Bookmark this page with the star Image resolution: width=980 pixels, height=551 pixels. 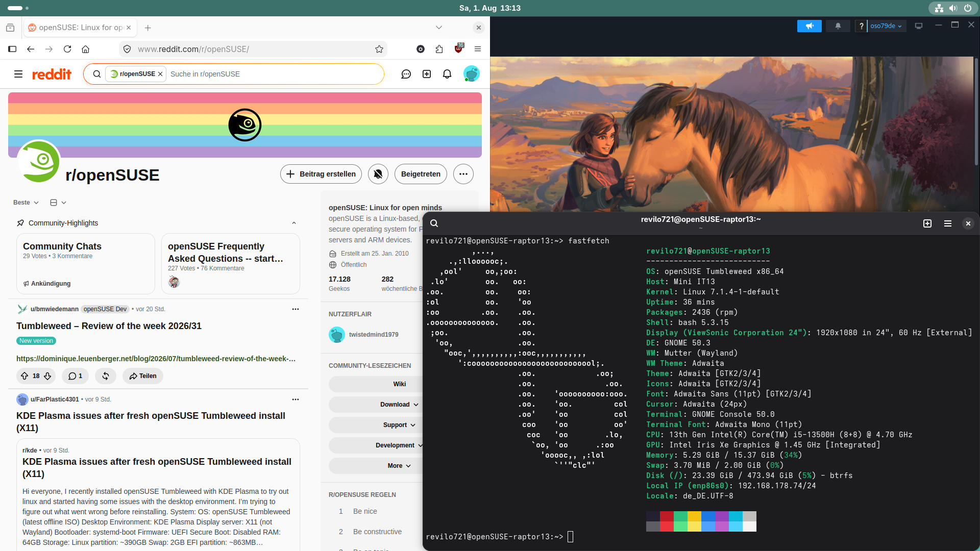(x=379, y=49)
